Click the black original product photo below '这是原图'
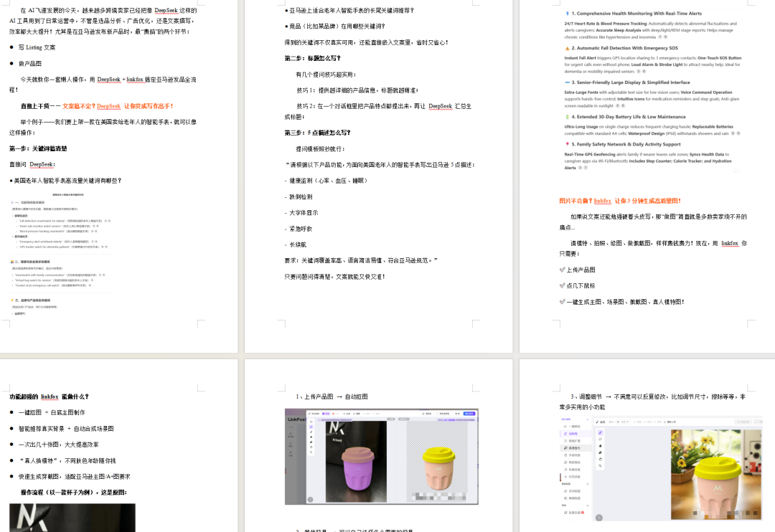Screen dimensions: 775x532 point(72,518)
